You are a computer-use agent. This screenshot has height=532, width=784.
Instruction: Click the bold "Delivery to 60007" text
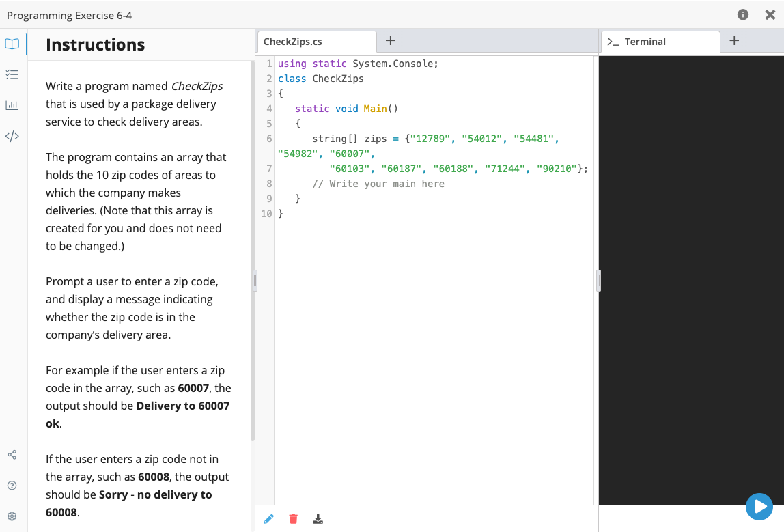click(183, 406)
